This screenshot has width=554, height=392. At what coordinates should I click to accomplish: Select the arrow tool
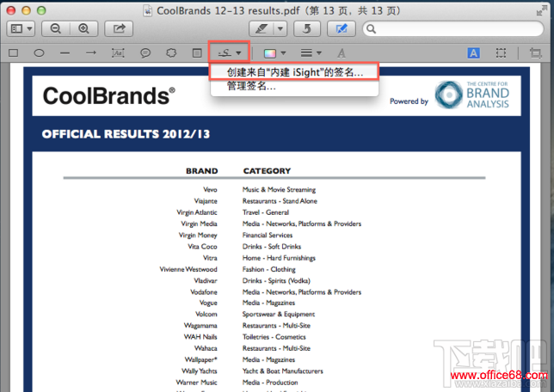(91, 53)
